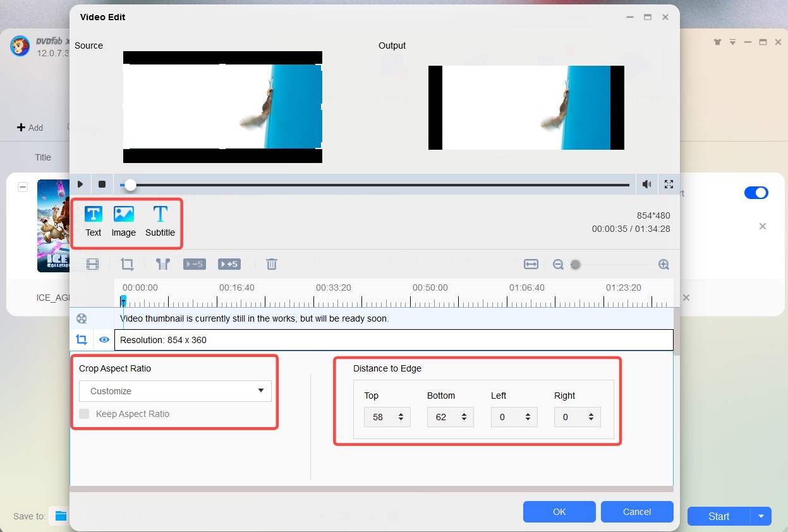Open the Save to folder icon
The image size is (788, 532).
[61, 516]
